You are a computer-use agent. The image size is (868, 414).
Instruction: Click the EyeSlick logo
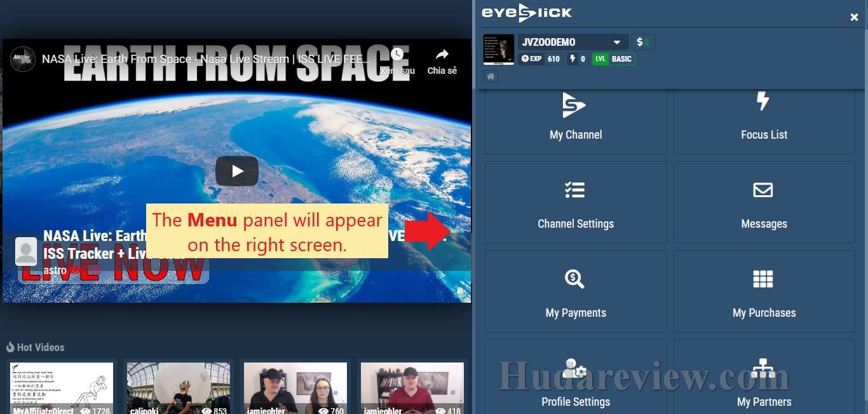pyautogui.click(x=526, y=13)
